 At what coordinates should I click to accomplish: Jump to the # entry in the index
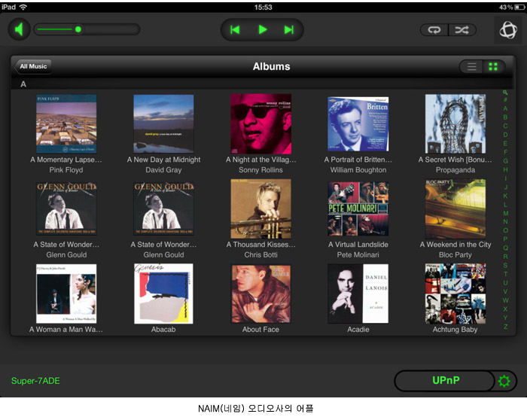tap(505, 100)
